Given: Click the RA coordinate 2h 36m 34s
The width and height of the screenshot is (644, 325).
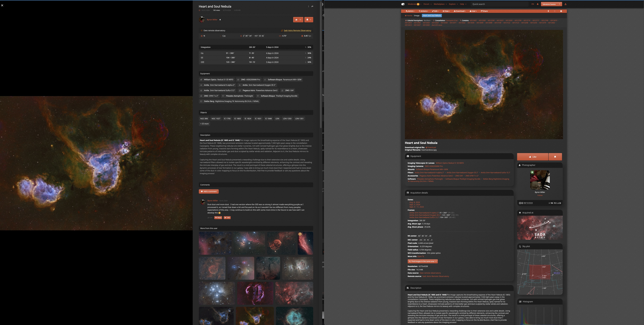Looking at the screenshot, I should [247, 36].
